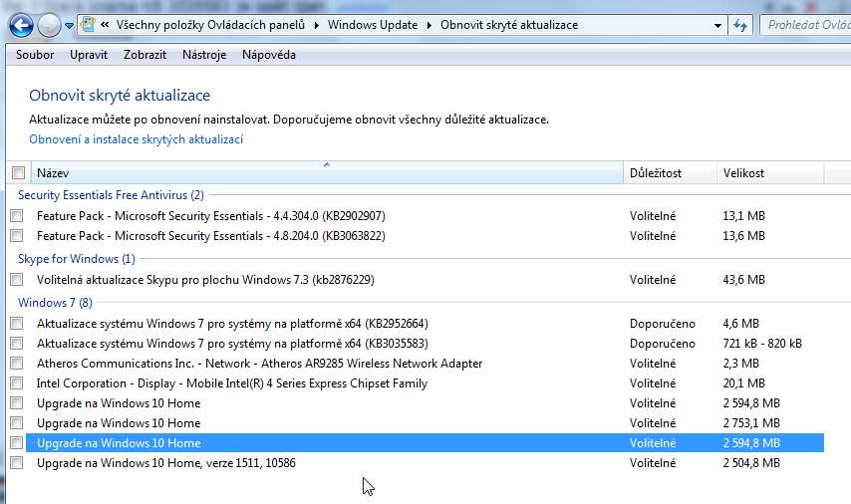Open the Soubor menu
851x504 pixels.
coord(35,55)
